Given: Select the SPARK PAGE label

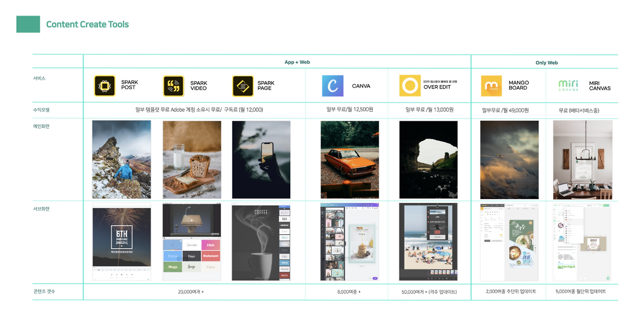Looking at the screenshot, I should click(266, 86).
